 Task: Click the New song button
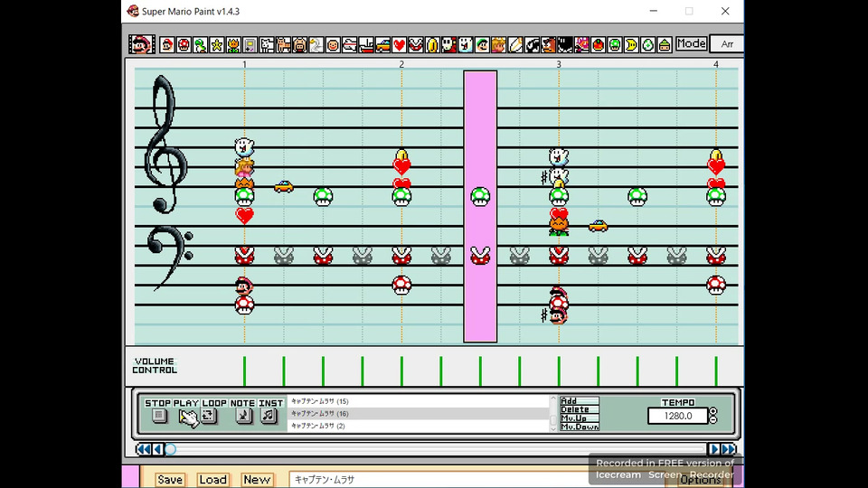257,480
